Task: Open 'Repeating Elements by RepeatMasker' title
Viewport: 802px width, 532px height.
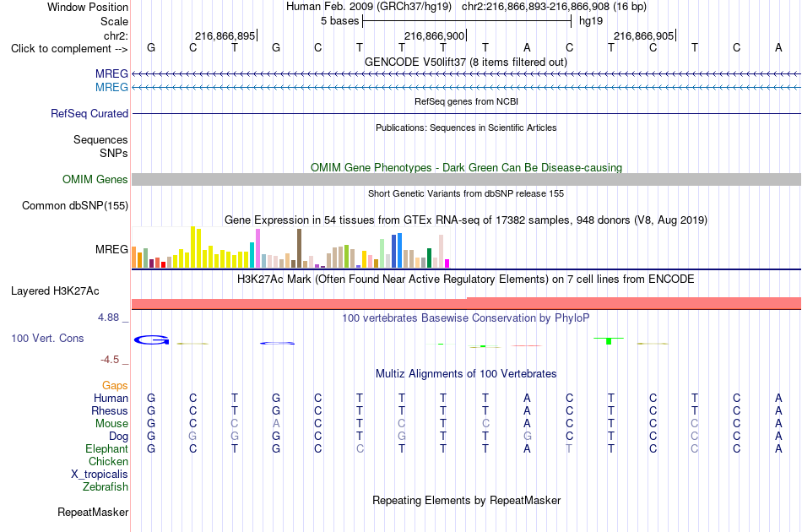Action: click(x=466, y=500)
